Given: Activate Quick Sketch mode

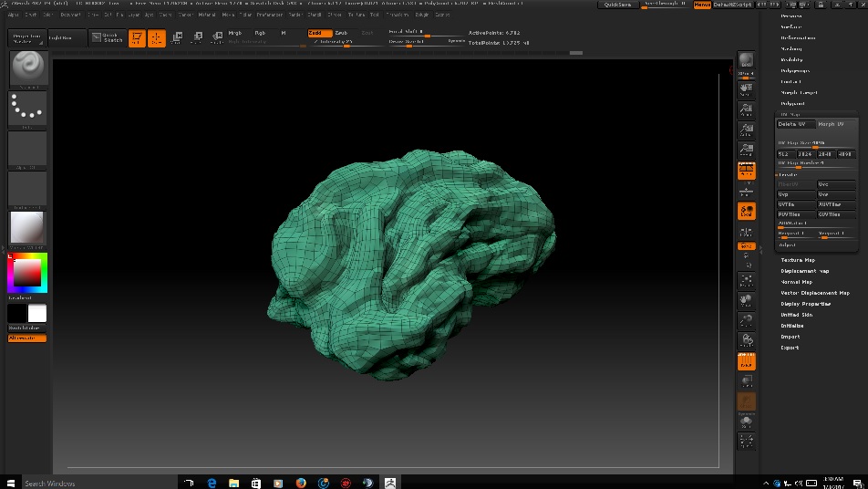Looking at the screenshot, I should 107,37.
